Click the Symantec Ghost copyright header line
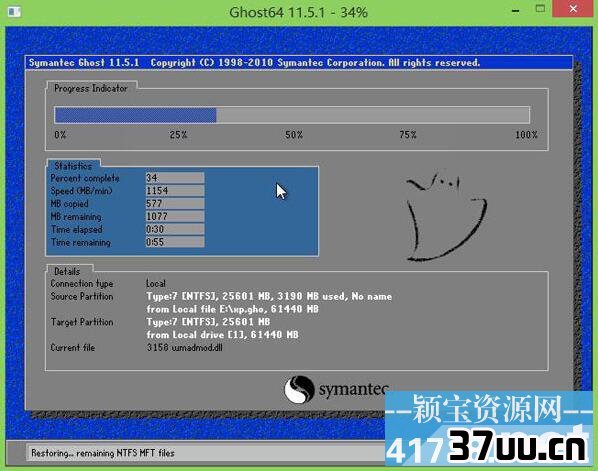Viewport: 598px width, 471px height. (x=254, y=63)
